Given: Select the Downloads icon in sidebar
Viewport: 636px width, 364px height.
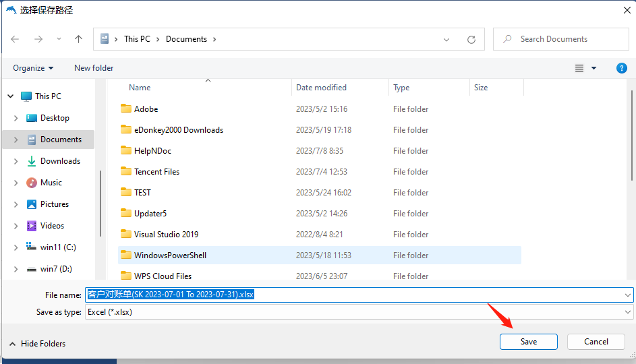Looking at the screenshot, I should click(32, 161).
